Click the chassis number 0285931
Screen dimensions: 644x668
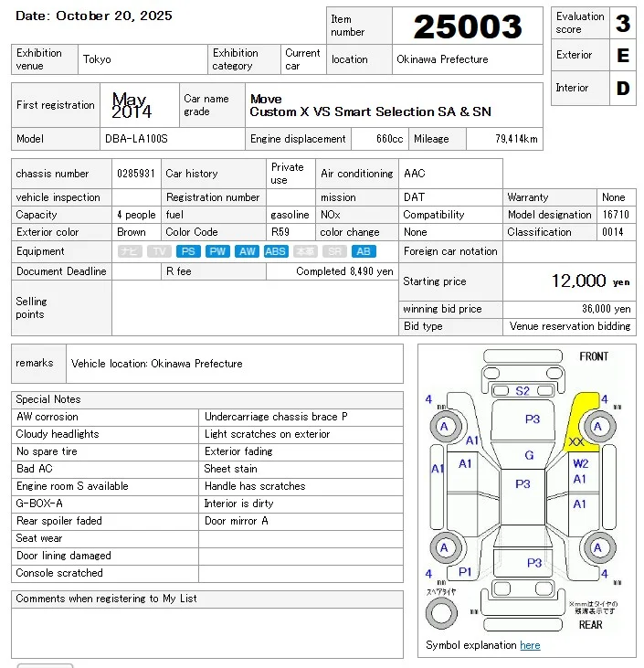point(135,174)
